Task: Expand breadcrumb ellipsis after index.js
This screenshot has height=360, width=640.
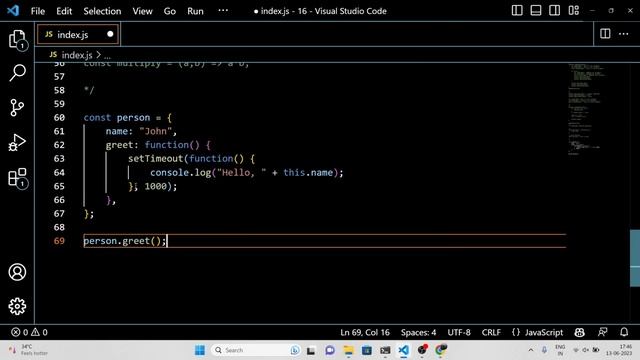Action: tap(107, 55)
